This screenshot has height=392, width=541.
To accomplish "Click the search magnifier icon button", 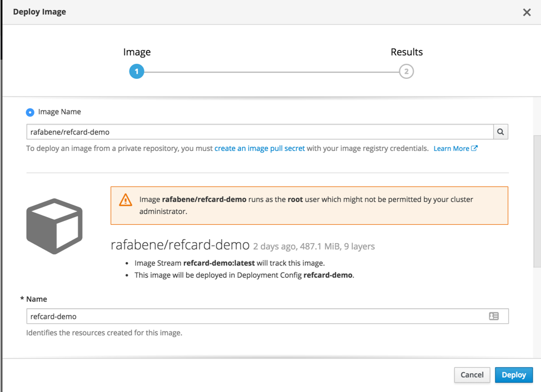I will click(500, 132).
